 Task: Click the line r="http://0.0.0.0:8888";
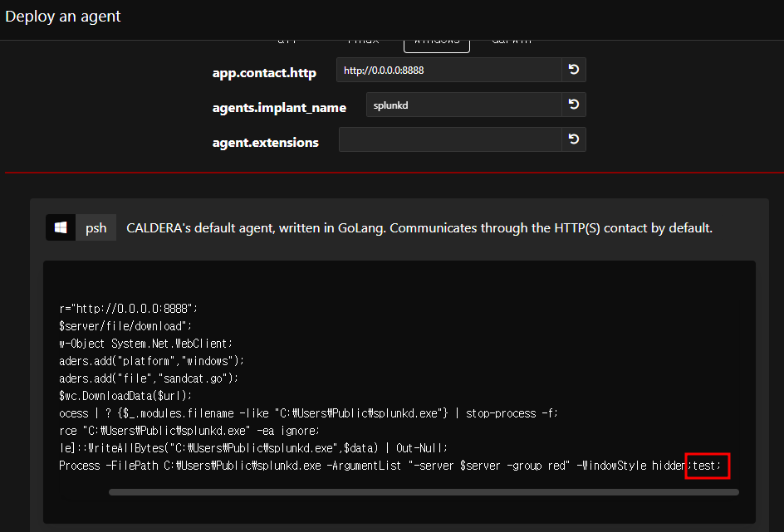[129, 309]
